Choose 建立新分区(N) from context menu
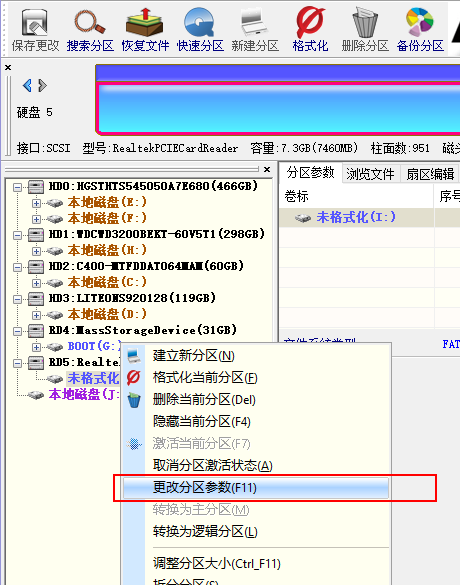Screen dimensions: 460x585 click(x=256, y=356)
